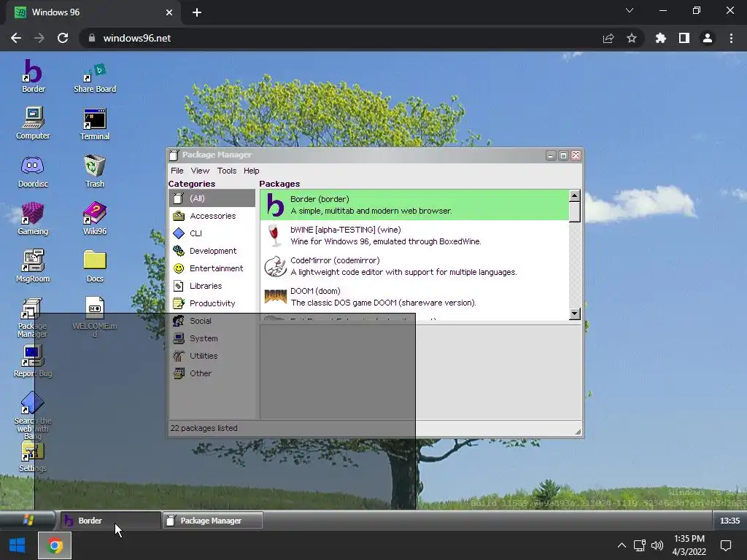Screen dimensions: 747x560
Task: Select the bWINE [alpha-TESTING] package
Action: click(x=414, y=236)
